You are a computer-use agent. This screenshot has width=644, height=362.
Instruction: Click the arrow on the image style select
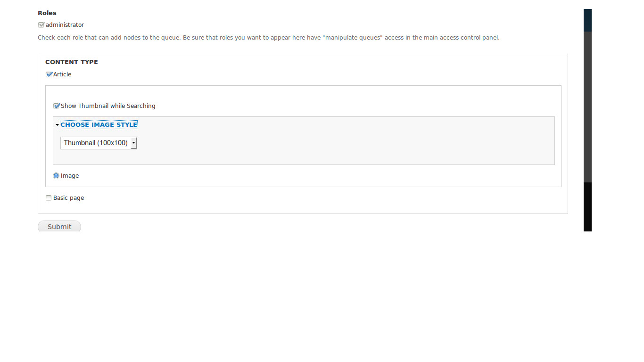(134, 143)
